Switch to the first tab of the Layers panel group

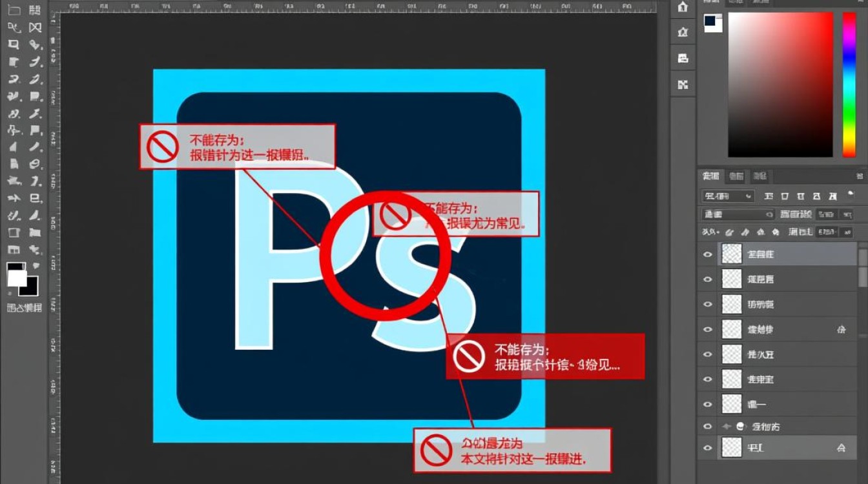711,176
